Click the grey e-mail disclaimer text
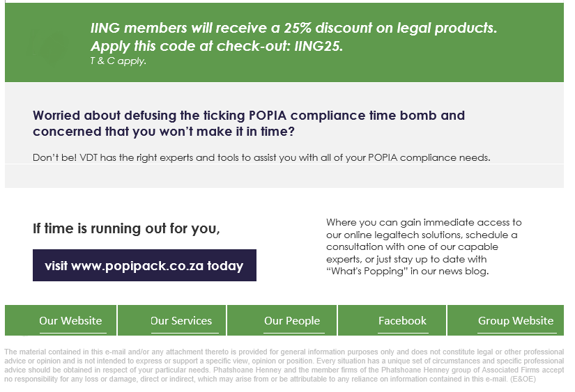Image resolution: width=575 pixels, height=392 pixels. pyautogui.click(x=284, y=366)
